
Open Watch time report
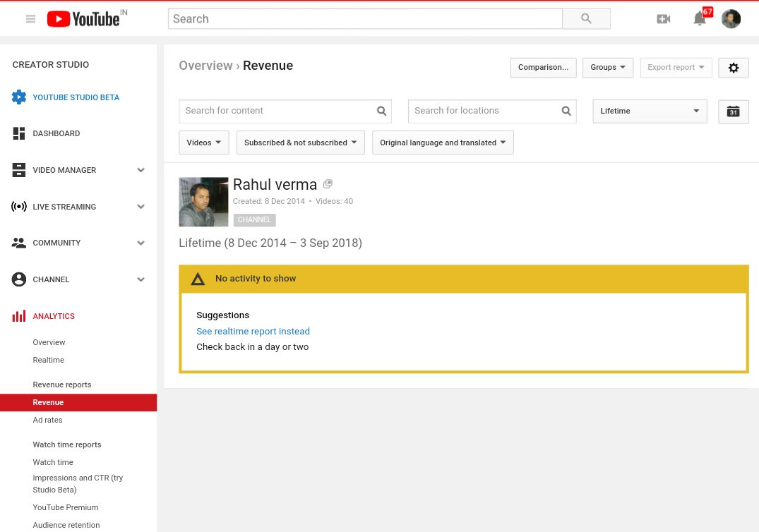(x=53, y=462)
